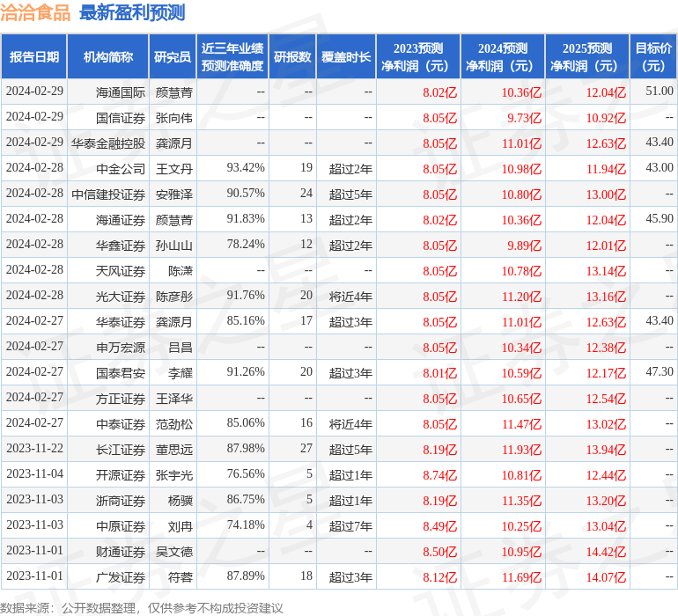
Task: Click the 近三年业绩预测准确度 header
Action: [x=232, y=57]
